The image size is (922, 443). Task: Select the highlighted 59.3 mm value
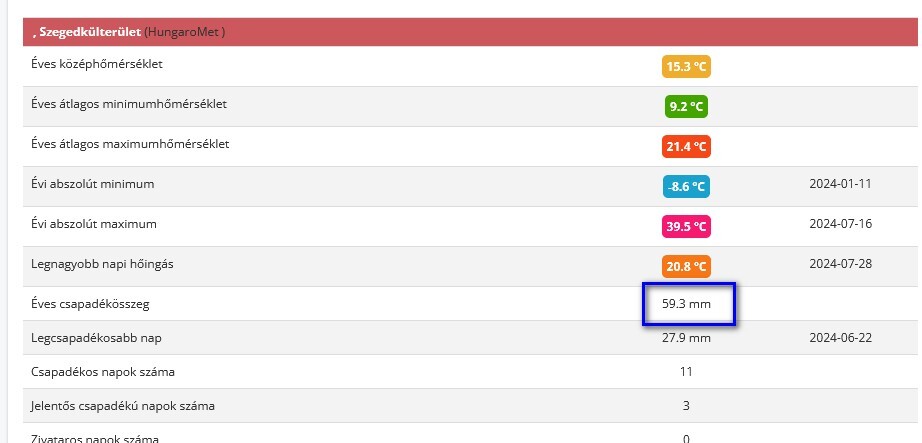[686, 304]
